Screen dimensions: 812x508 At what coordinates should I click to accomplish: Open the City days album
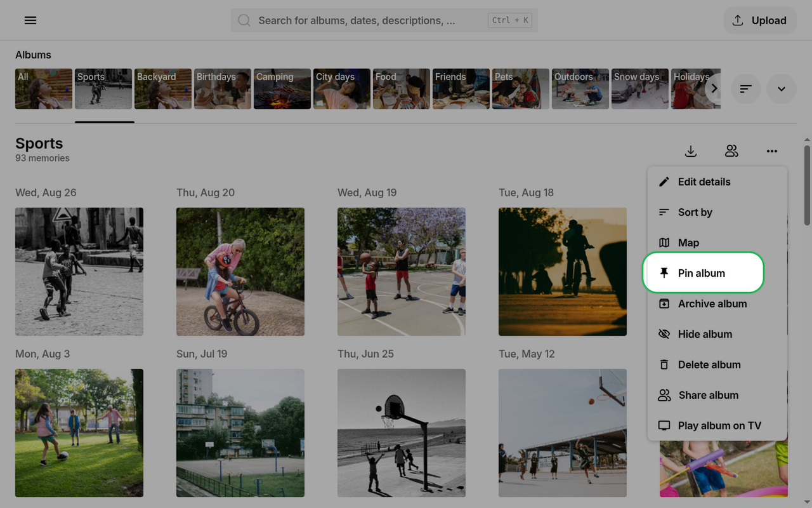342,89
